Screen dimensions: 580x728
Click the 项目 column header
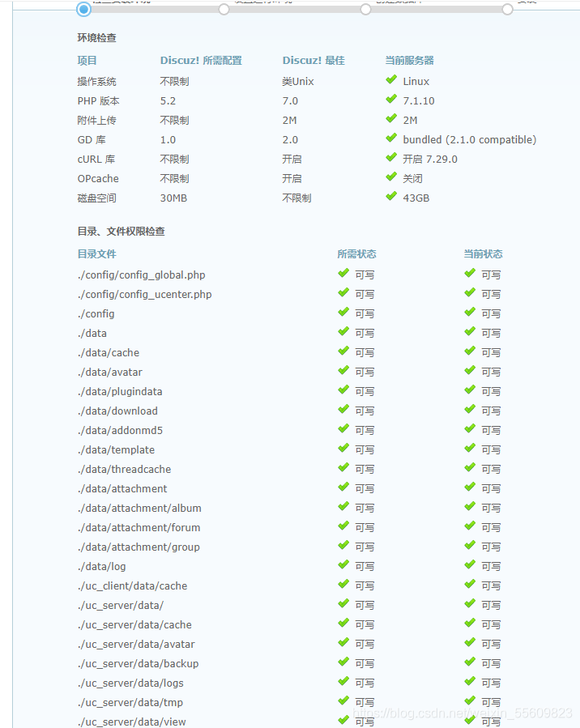tap(87, 61)
